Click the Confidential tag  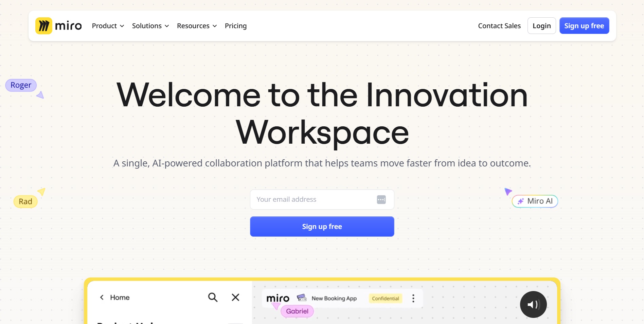[x=386, y=299]
